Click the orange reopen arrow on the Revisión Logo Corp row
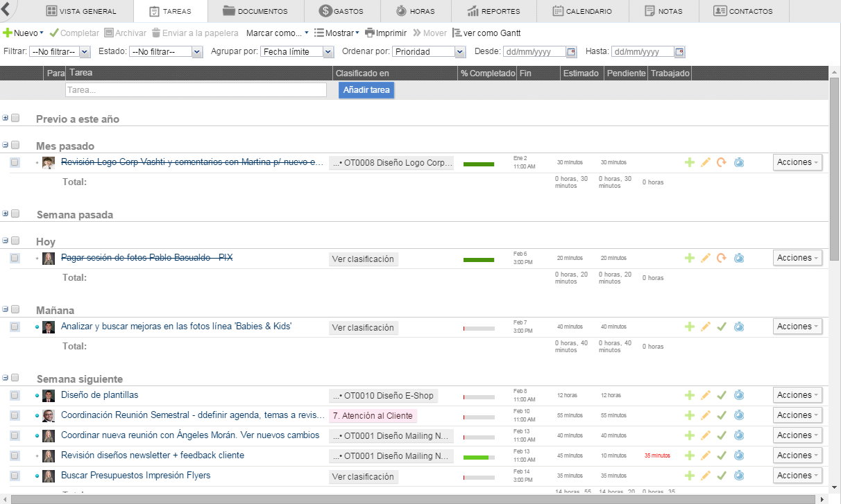The height and width of the screenshot is (504, 841). click(722, 162)
